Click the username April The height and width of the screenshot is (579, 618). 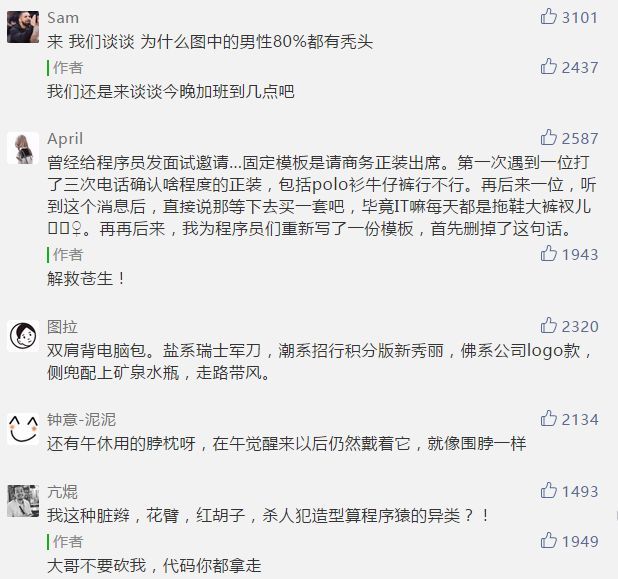(65, 139)
